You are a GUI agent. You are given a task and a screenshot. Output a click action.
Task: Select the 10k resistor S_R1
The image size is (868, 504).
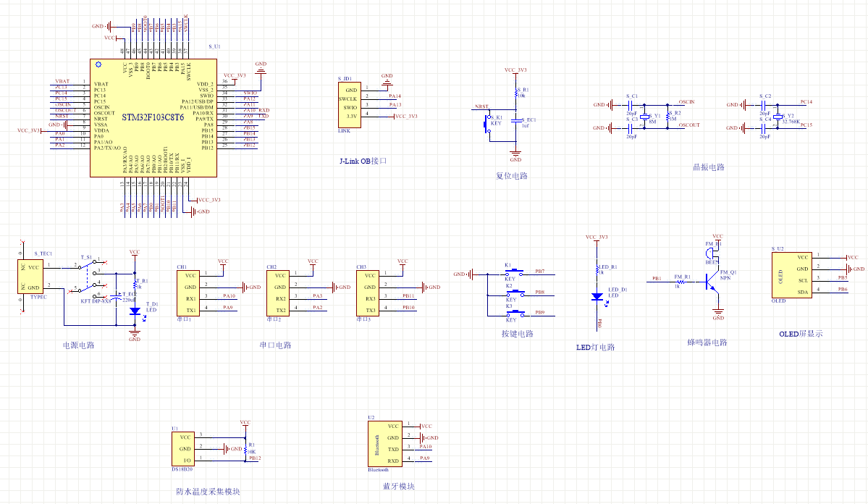click(515, 95)
